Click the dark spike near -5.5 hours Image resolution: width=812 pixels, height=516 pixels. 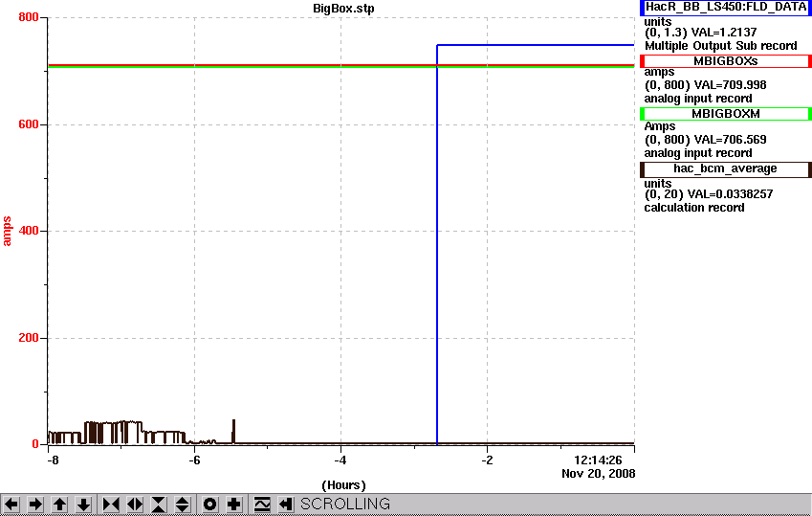(x=233, y=432)
